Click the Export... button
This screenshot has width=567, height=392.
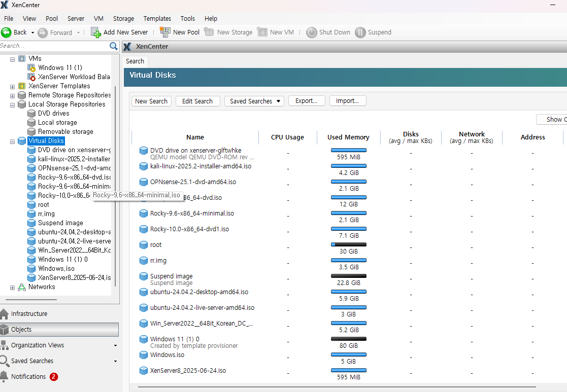pos(306,101)
